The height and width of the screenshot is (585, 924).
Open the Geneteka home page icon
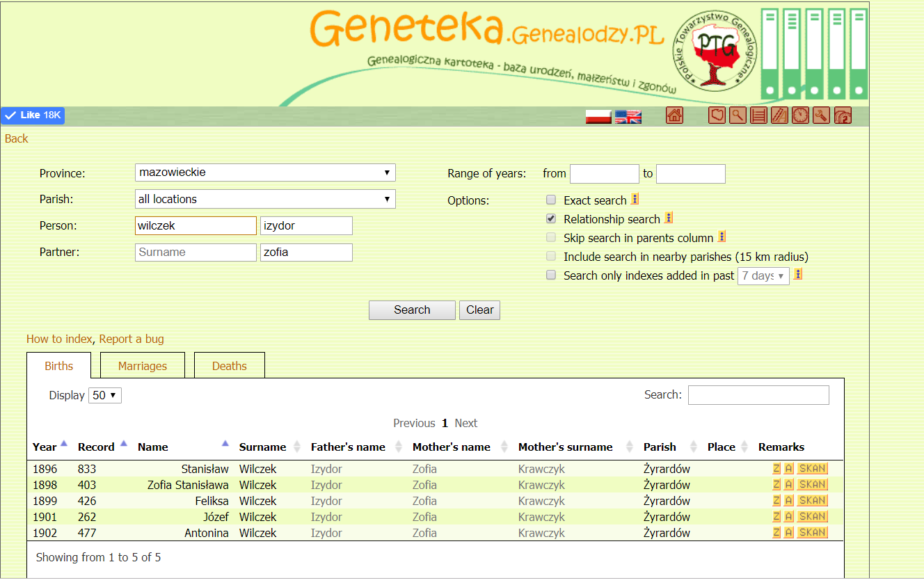point(674,115)
